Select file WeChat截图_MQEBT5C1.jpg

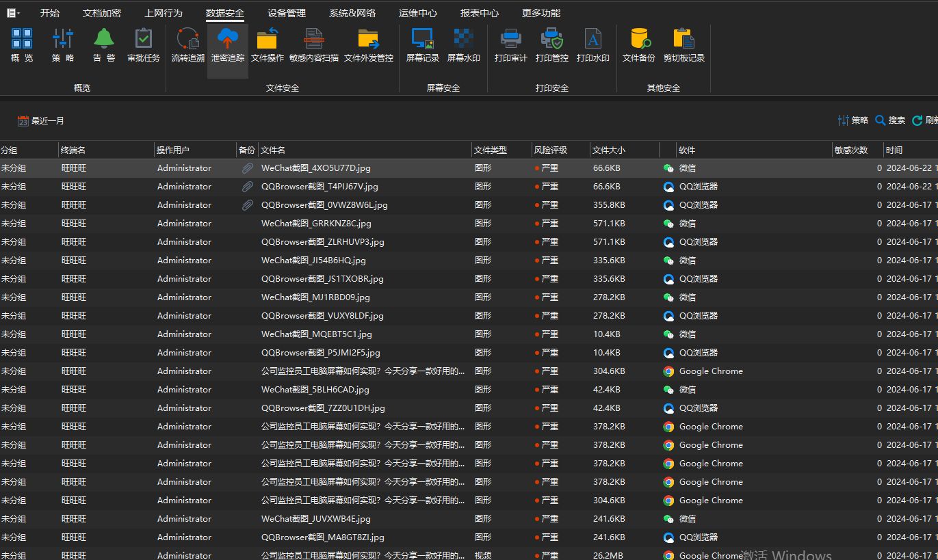(317, 334)
